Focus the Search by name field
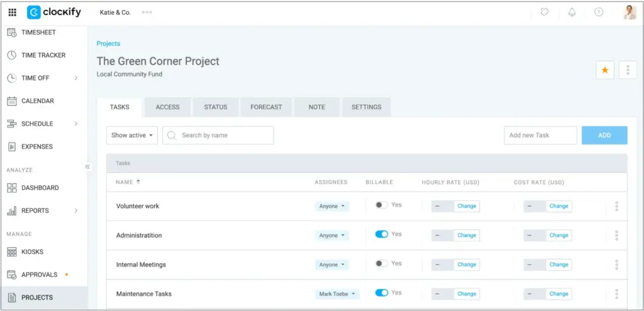This screenshot has width=644, height=311. pyautogui.click(x=218, y=136)
